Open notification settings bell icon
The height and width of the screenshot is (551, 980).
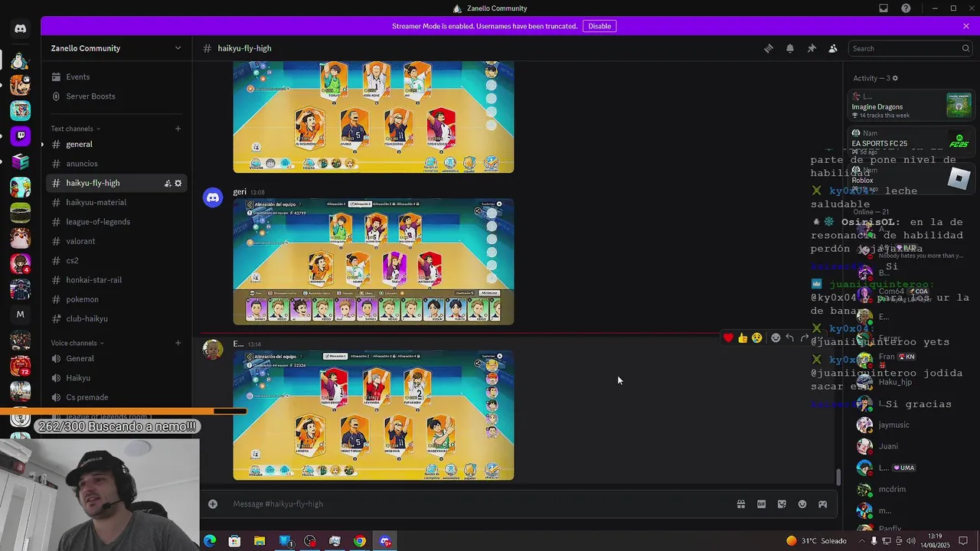pyautogui.click(x=790, y=48)
